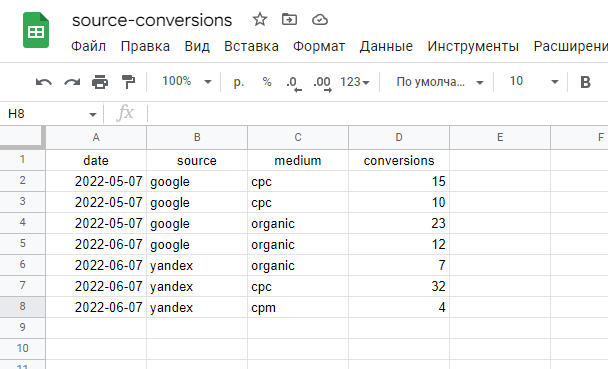This screenshot has width=608, height=369.
Task: Click the move to folder icon
Action: tap(289, 19)
